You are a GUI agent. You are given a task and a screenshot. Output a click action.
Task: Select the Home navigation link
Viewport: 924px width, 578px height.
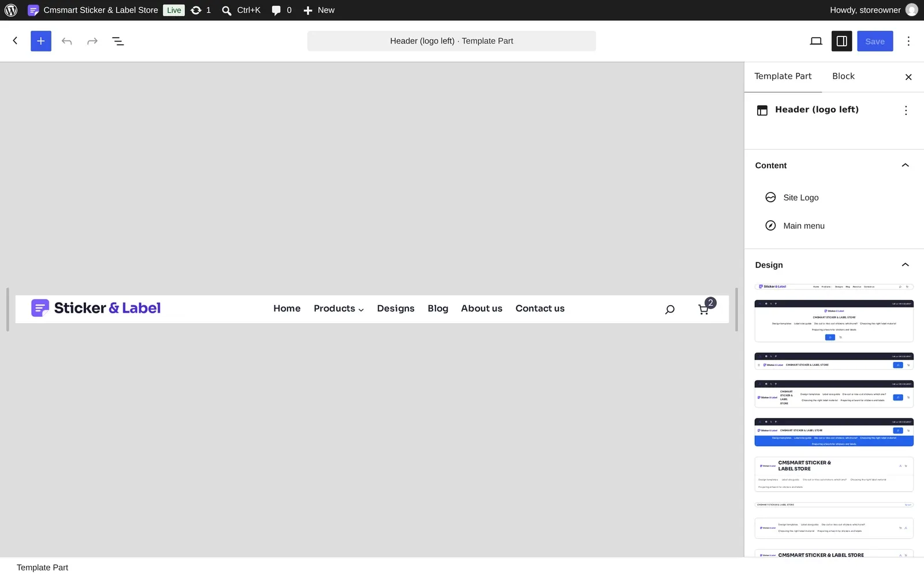[287, 309]
